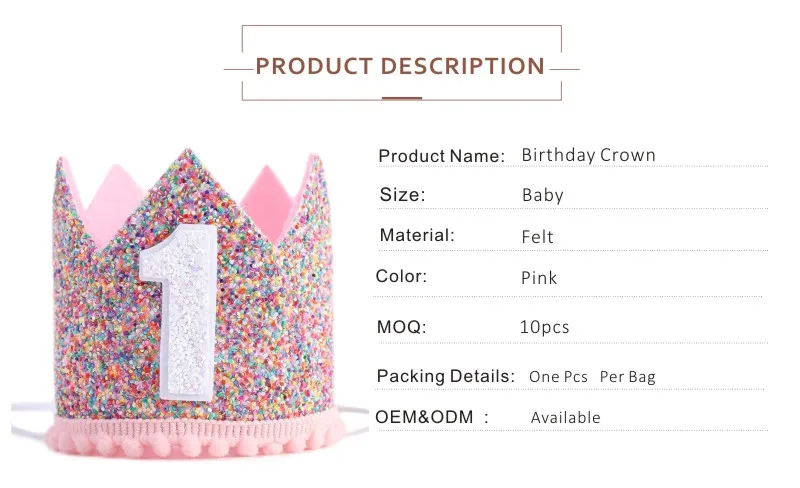Click the 'Pink' color value
800x488 pixels.
[539, 277]
